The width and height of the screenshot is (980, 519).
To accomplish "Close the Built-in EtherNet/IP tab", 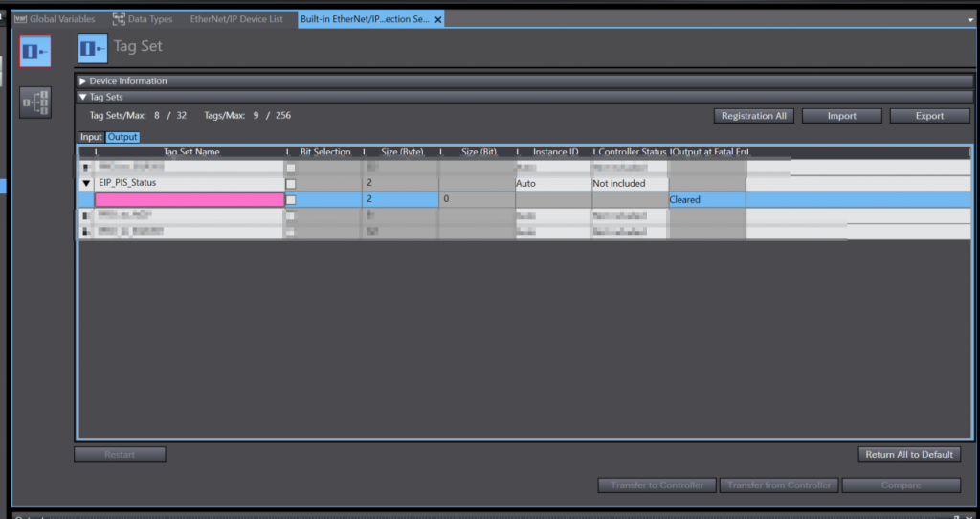I will coord(438,20).
